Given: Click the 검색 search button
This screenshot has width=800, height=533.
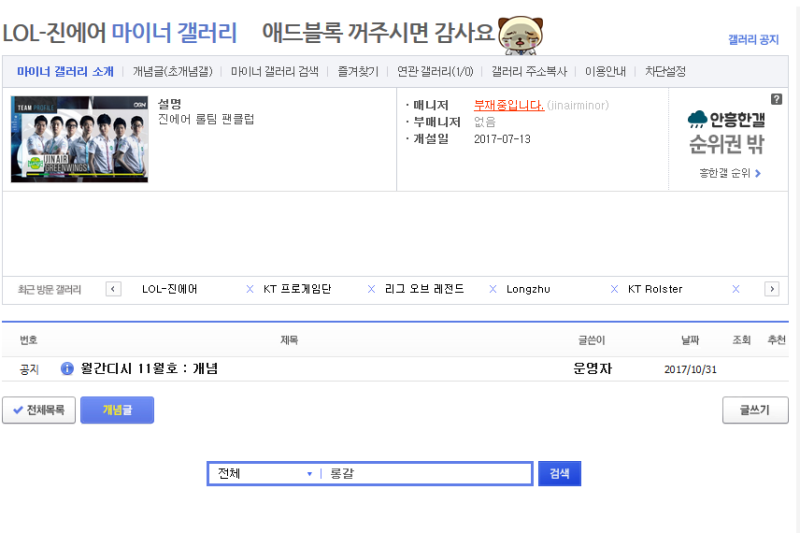Looking at the screenshot, I should coord(559,473).
